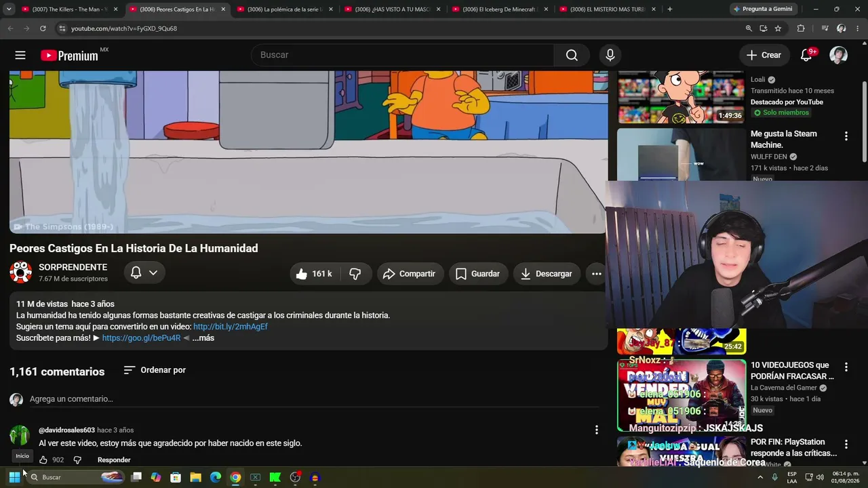Open Me gusta la Steam Machine video title
Viewport: 868px width, 488px height.
click(784, 139)
